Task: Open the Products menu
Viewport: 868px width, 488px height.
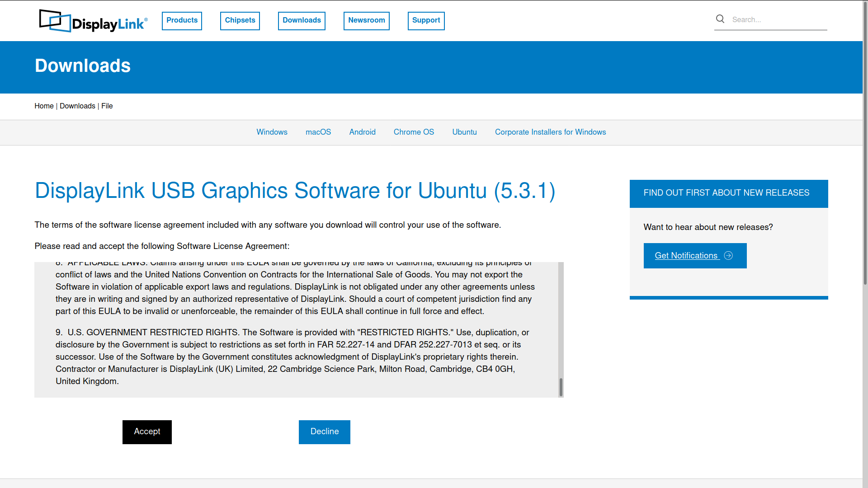Action: point(182,21)
